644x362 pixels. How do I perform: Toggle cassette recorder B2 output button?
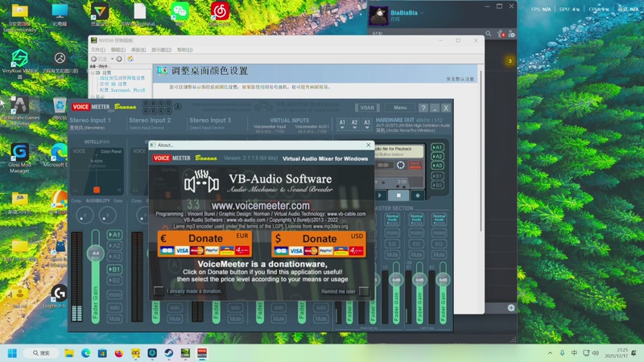pyautogui.click(x=437, y=185)
